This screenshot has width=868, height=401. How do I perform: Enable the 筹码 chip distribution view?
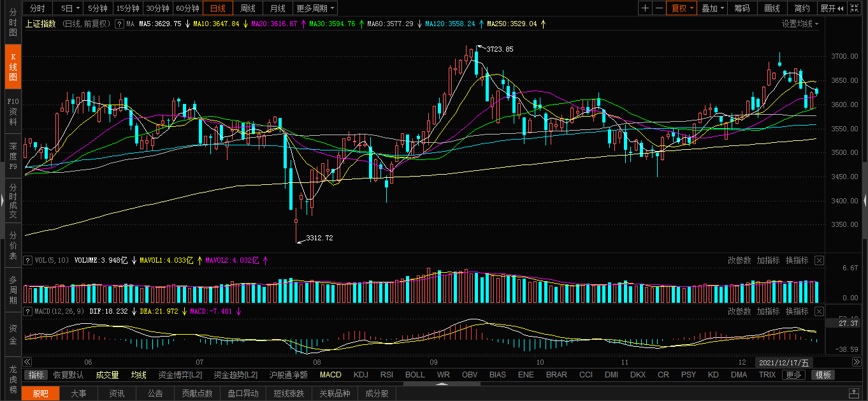[741, 8]
